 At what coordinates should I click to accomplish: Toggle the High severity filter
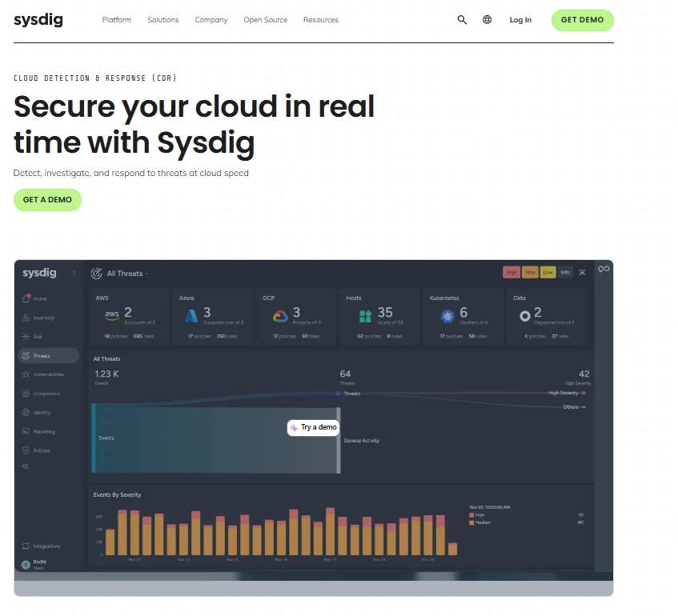512,272
